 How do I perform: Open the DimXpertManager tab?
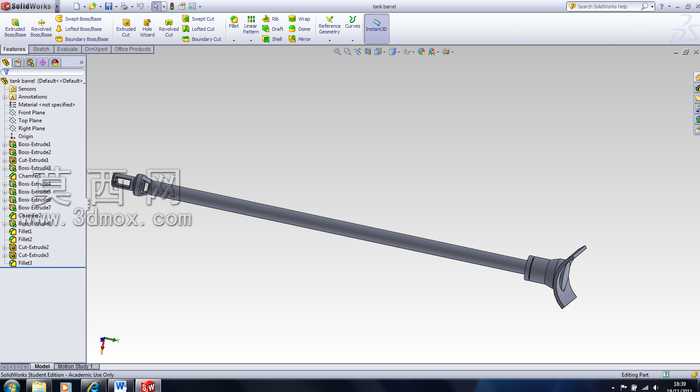43,63
